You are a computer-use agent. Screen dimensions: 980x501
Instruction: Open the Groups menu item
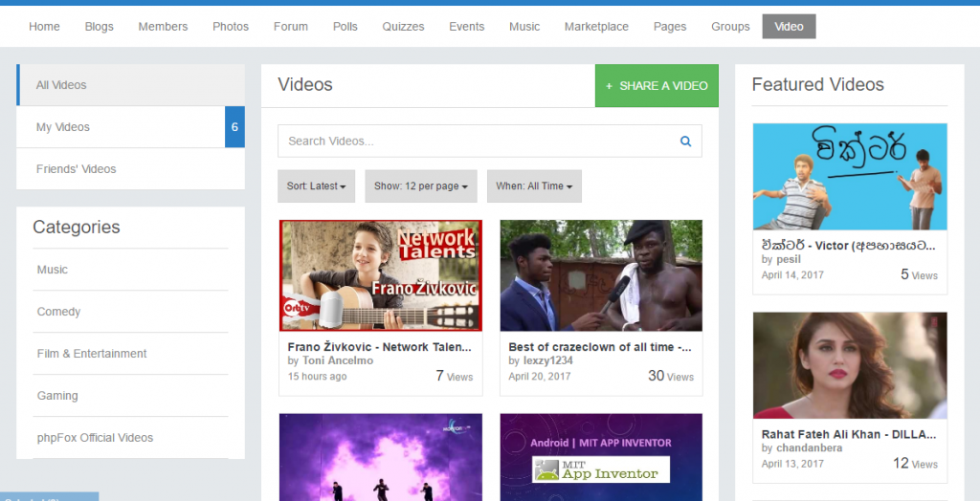tap(730, 26)
